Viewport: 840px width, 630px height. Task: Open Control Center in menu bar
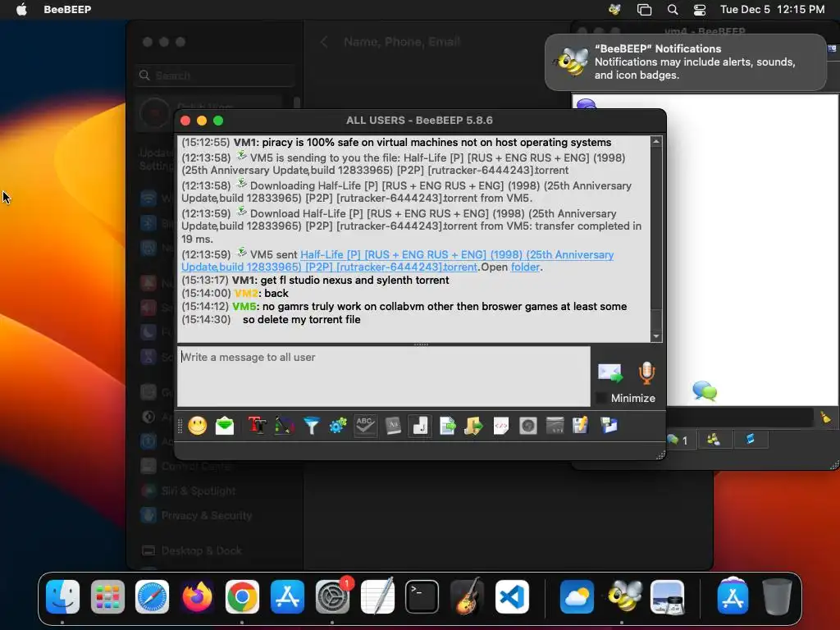(x=700, y=9)
